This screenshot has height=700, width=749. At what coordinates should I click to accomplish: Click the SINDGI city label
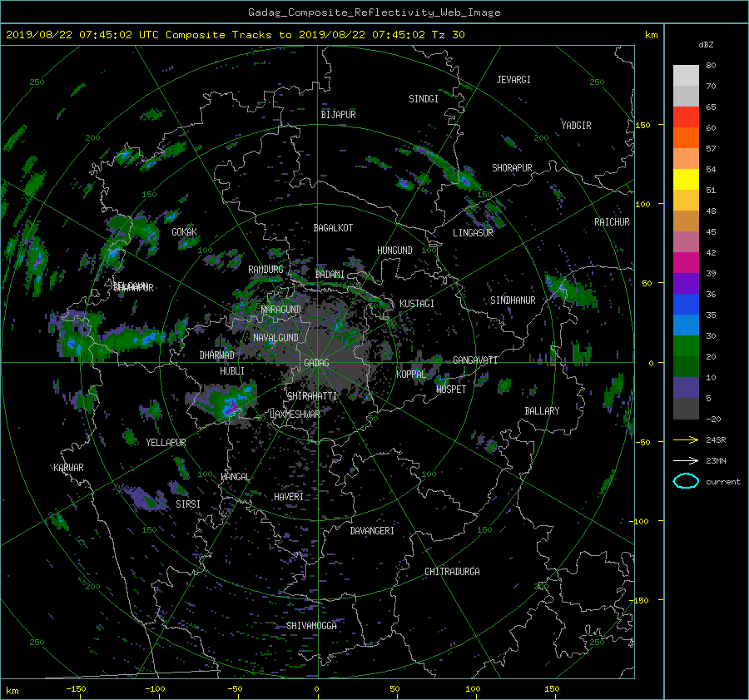[424, 99]
